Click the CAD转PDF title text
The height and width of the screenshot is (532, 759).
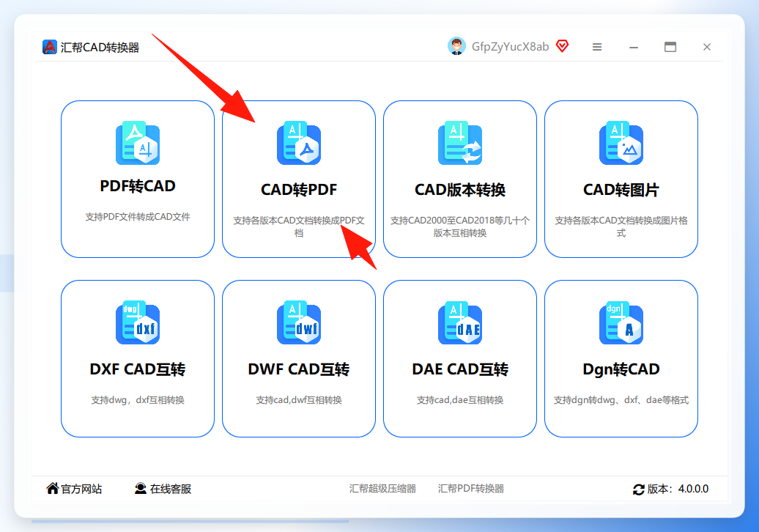click(299, 190)
